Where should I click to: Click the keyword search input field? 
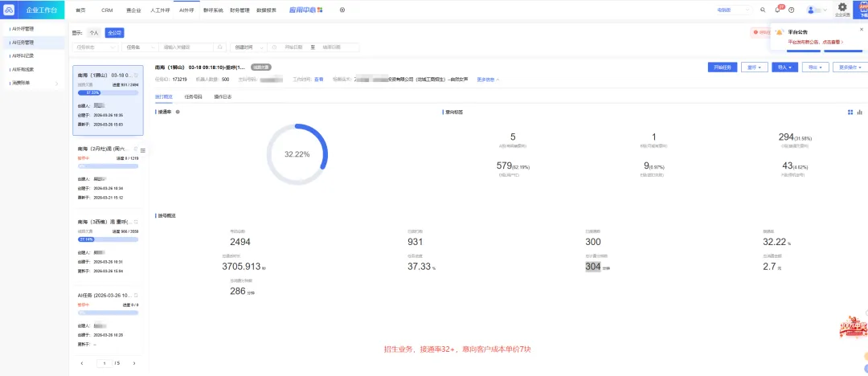[x=188, y=47]
